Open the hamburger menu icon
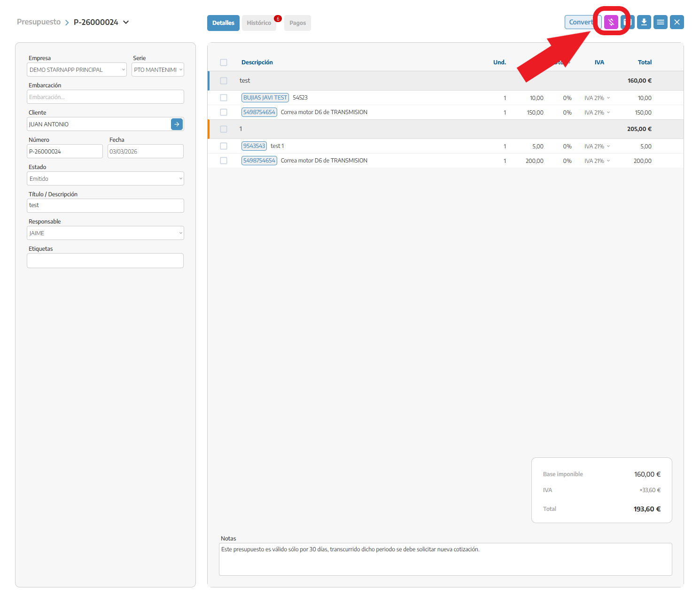 point(661,22)
